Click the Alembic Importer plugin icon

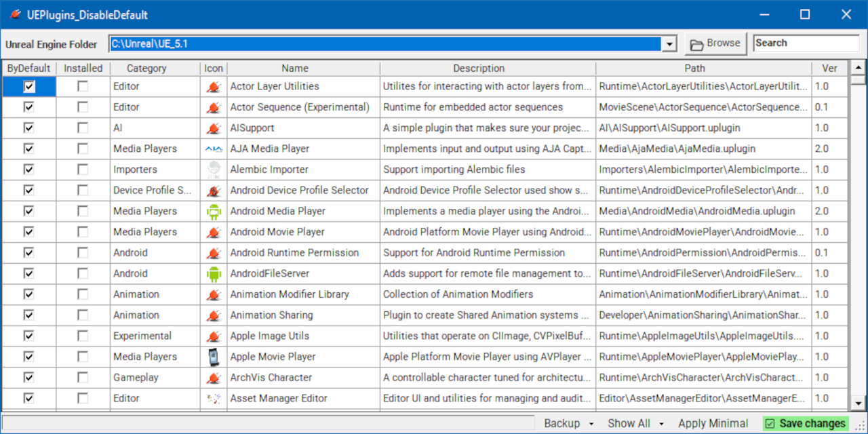point(214,170)
